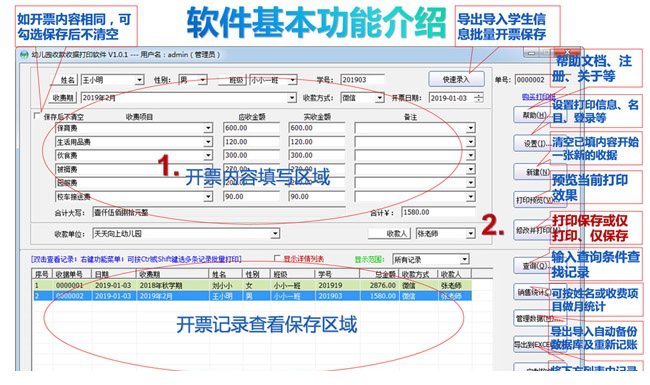Click the 合计大写 total in words field

tap(219, 212)
